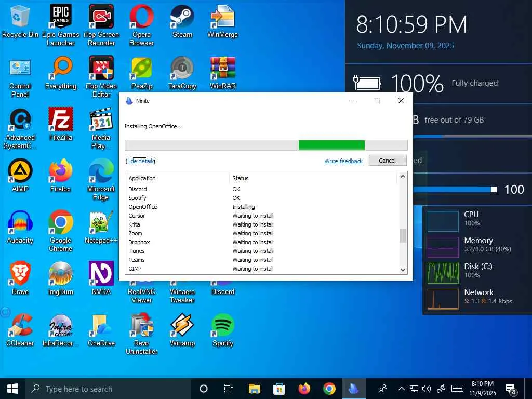Select the PeaZip desktop icon
The height and width of the screenshot is (399, 532).
pos(141,73)
